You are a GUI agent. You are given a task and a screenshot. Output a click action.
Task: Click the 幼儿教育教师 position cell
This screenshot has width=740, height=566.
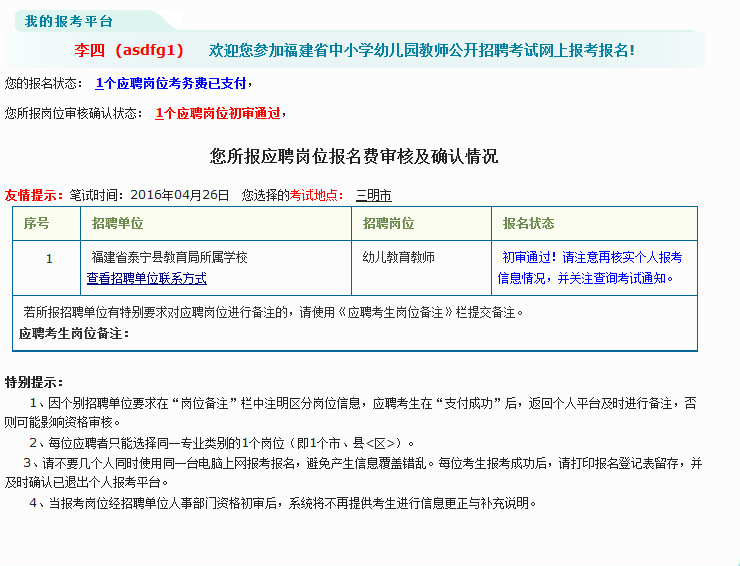399,257
